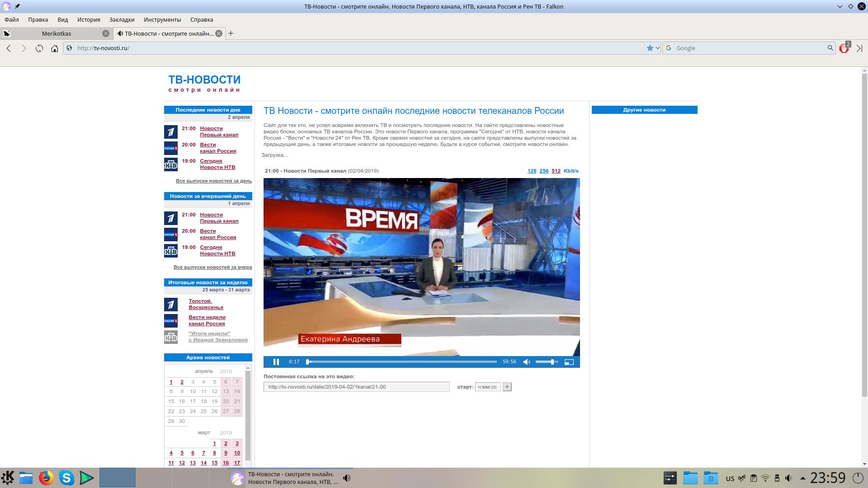Screen dimensions: 868x488
Task: Open Skype from the taskbar
Action: (x=66, y=478)
